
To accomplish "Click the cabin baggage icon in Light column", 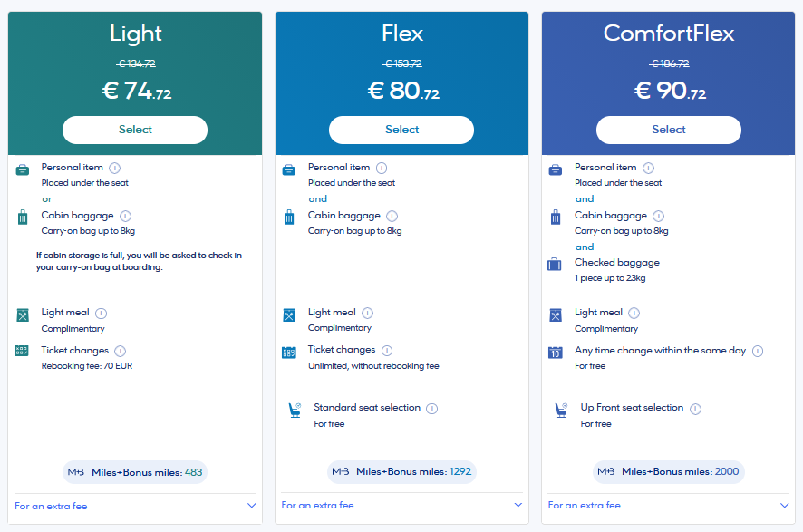I will [24, 217].
